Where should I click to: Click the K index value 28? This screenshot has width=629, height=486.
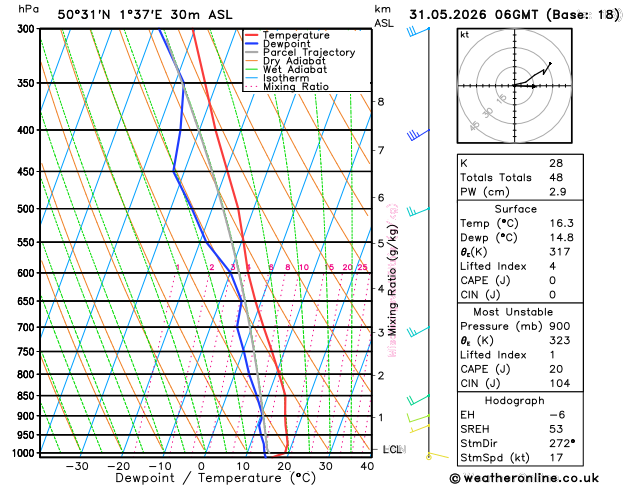pos(556,163)
